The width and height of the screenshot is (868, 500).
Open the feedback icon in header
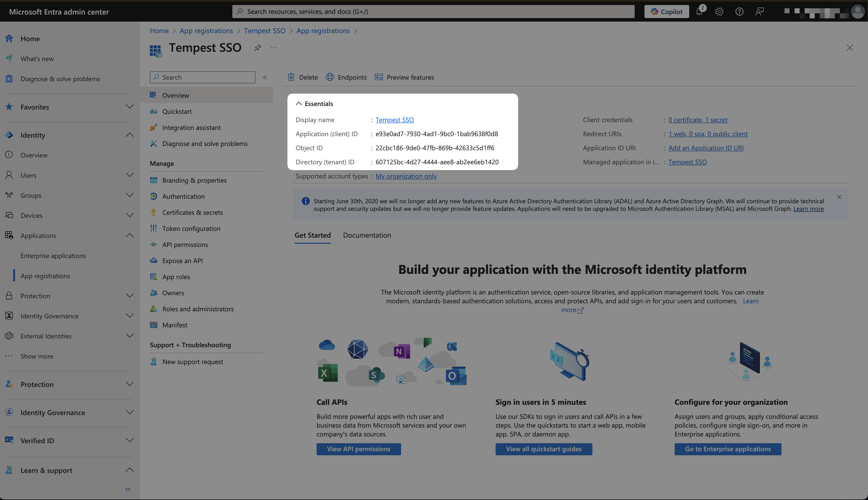(x=759, y=12)
